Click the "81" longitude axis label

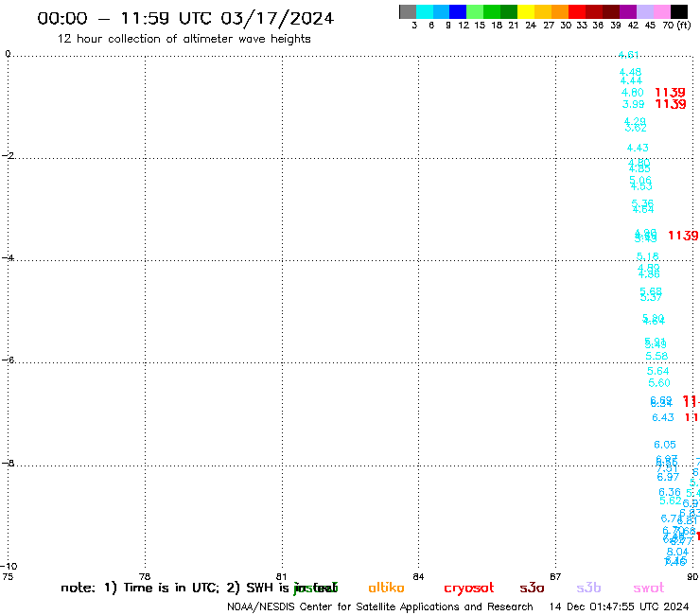[x=281, y=576]
